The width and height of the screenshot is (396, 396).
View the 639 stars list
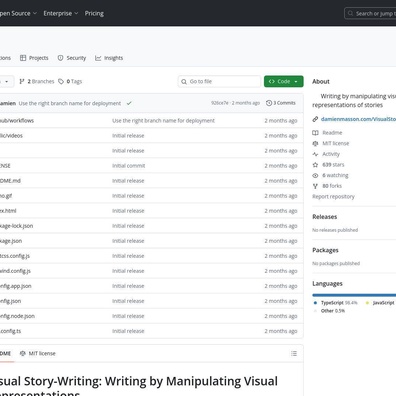[333, 165]
